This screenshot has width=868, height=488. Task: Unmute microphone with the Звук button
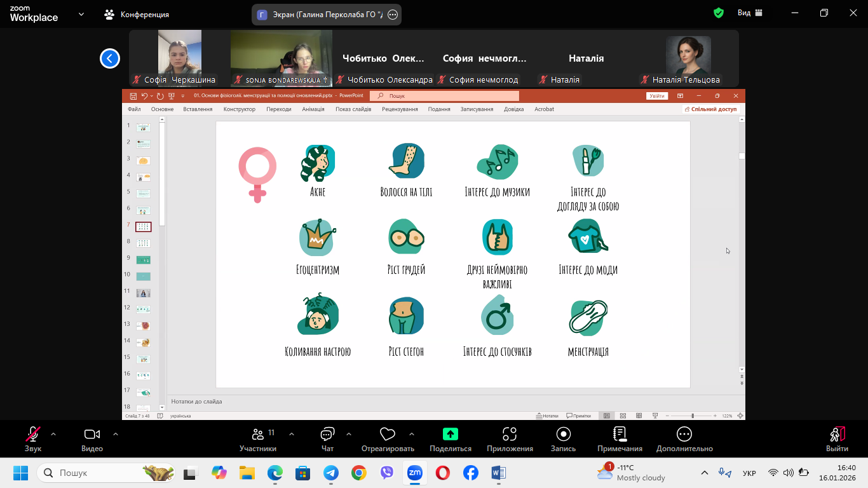pos(33,435)
